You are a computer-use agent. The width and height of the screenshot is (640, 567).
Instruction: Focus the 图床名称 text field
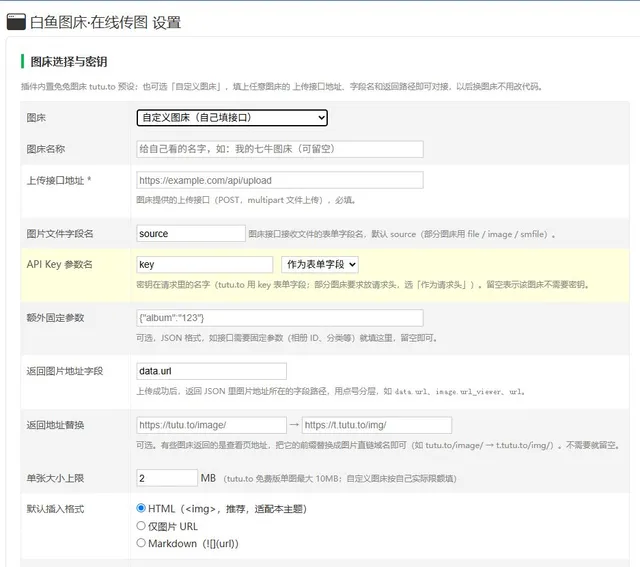280,149
